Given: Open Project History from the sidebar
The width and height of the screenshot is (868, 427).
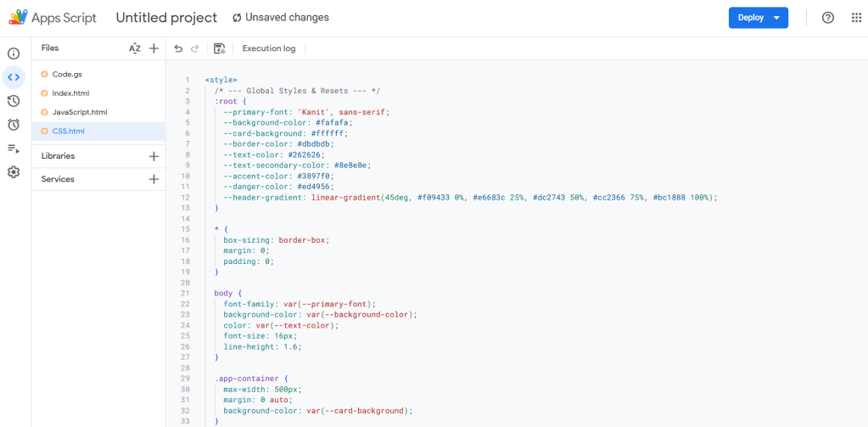Looking at the screenshot, I should click(x=14, y=101).
